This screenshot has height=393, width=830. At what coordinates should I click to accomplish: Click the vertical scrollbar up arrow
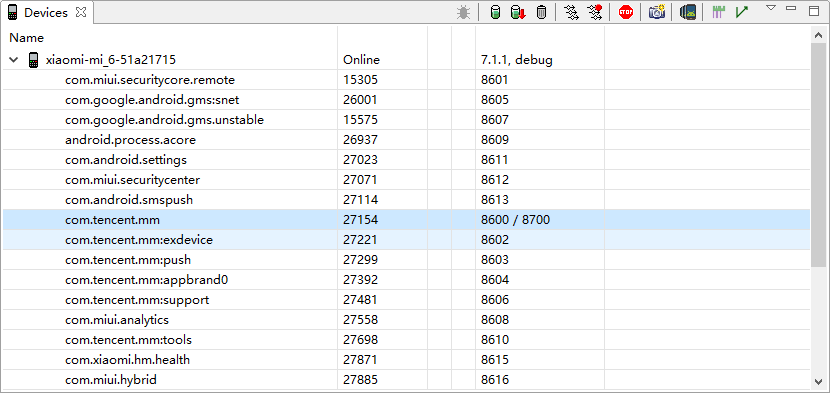818,35
